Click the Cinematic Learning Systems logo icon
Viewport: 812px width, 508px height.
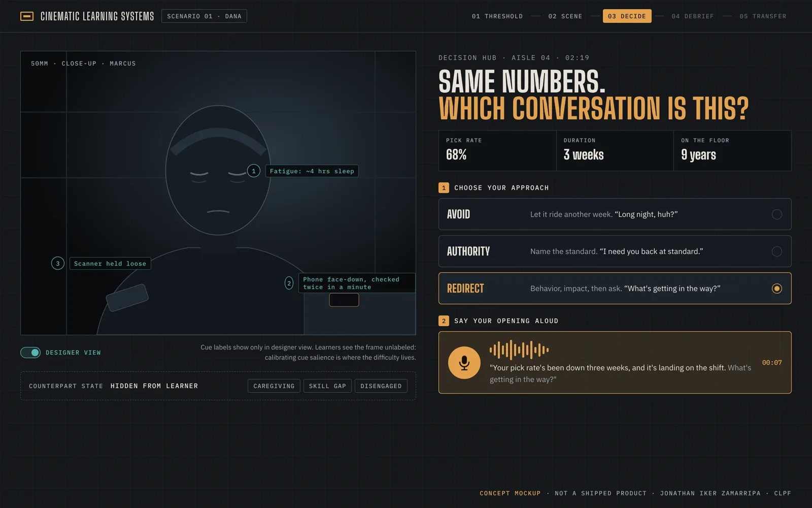[x=27, y=16]
